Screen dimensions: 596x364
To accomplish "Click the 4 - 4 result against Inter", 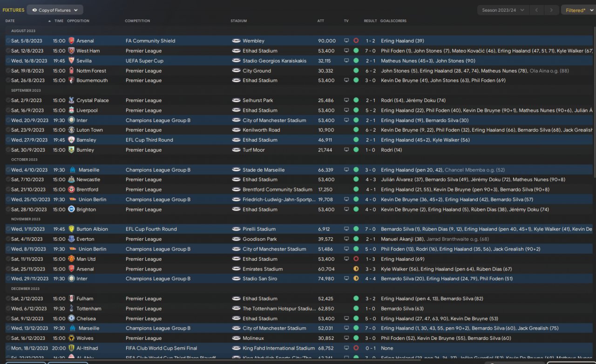I will 371,279.
